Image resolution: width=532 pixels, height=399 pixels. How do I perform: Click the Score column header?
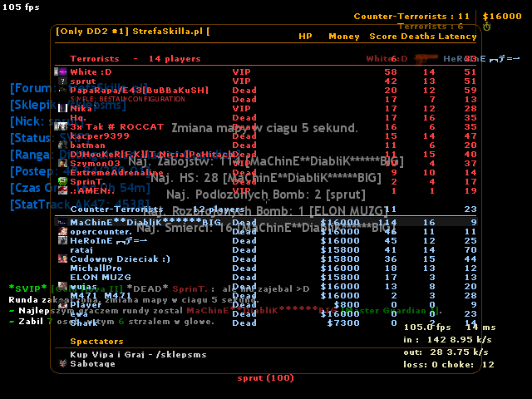(x=383, y=37)
